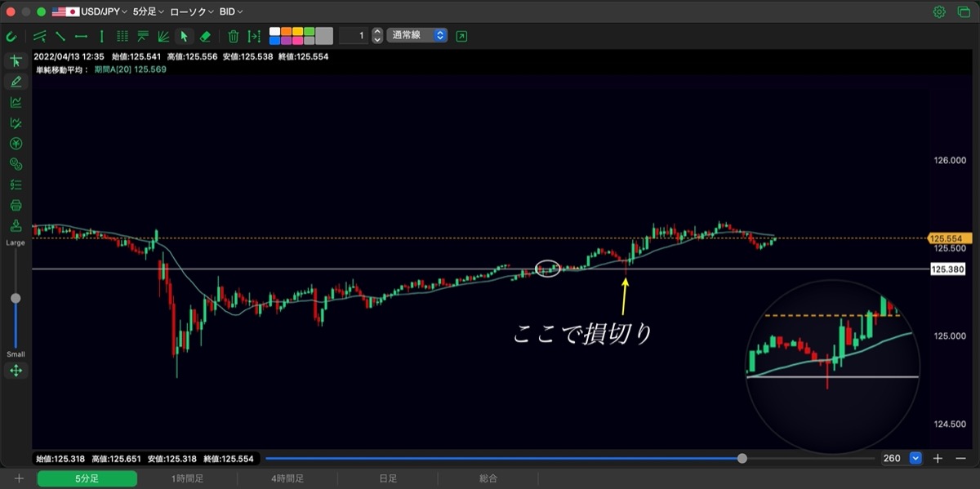
Task: Click the 2022/04/13 12:35 date text
Action: (x=69, y=57)
